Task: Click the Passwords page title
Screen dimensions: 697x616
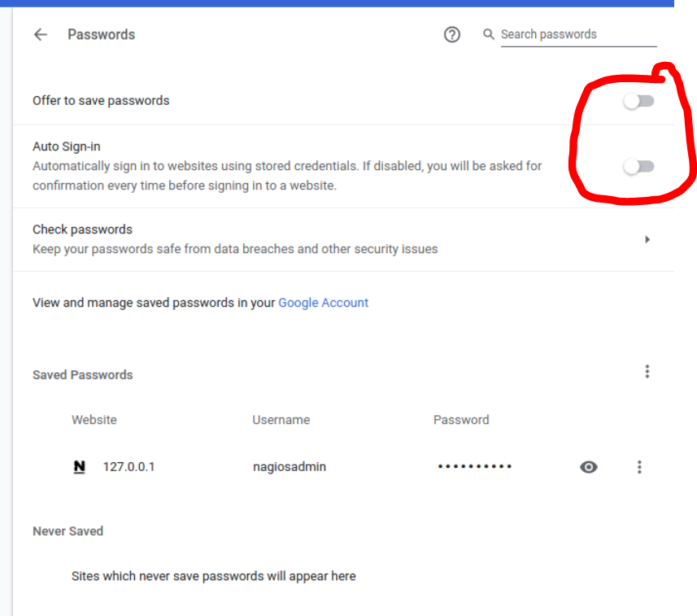Action: pyautogui.click(x=101, y=34)
